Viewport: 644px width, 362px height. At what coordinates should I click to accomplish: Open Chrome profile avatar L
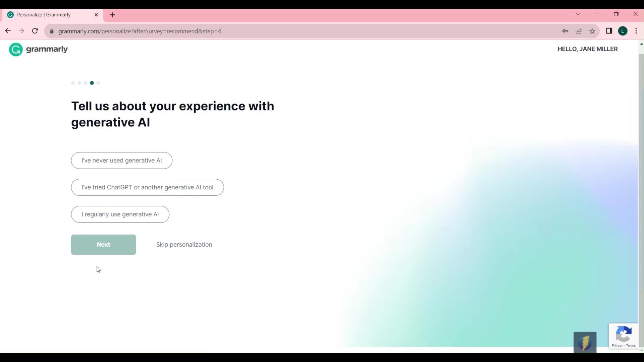(x=623, y=31)
